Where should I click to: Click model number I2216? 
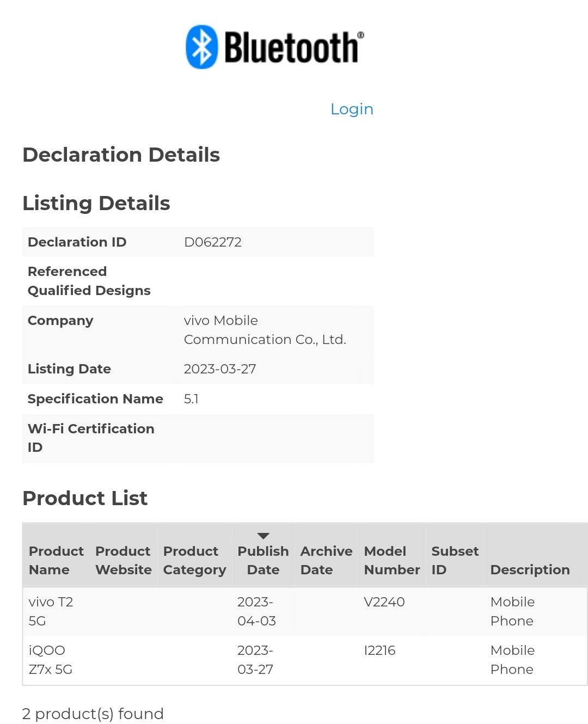[379, 650]
